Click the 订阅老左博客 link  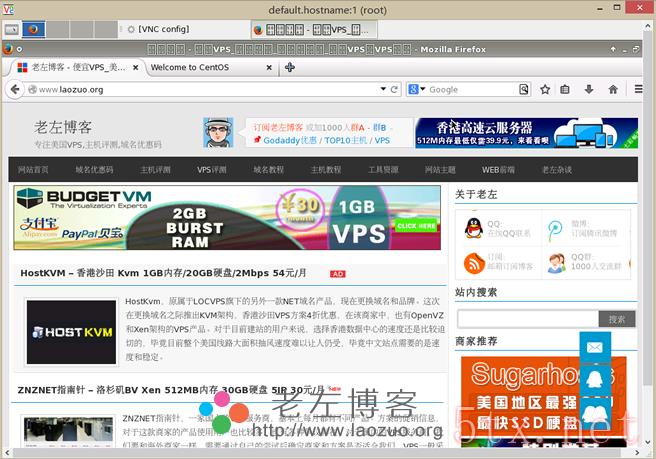278,127
